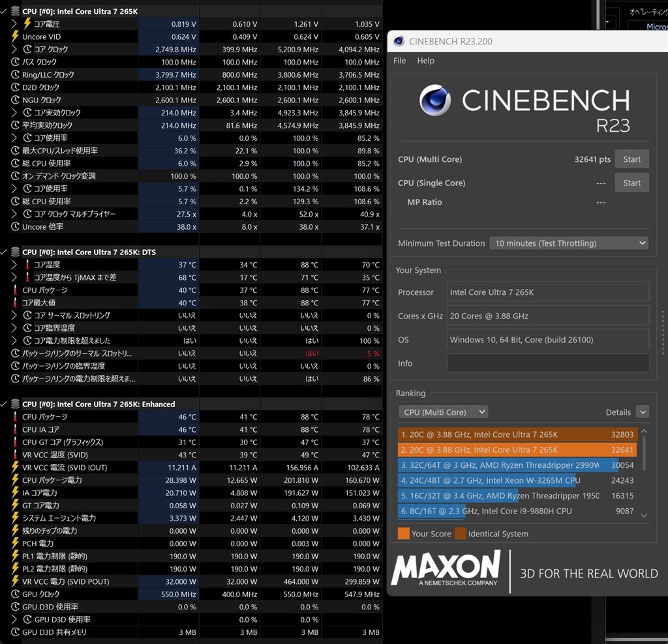Expand the コア サーマル スロットリング row
This screenshot has height=644, width=668.
coord(14,315)
